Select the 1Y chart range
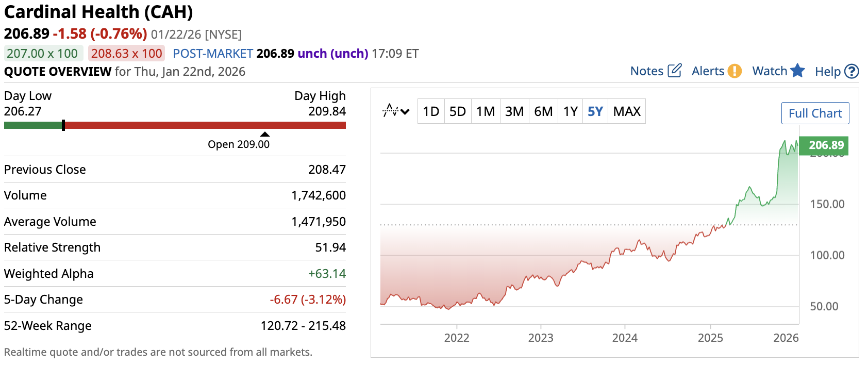The width and height of the screenshot is (868, 365). [x=571, y=111]
